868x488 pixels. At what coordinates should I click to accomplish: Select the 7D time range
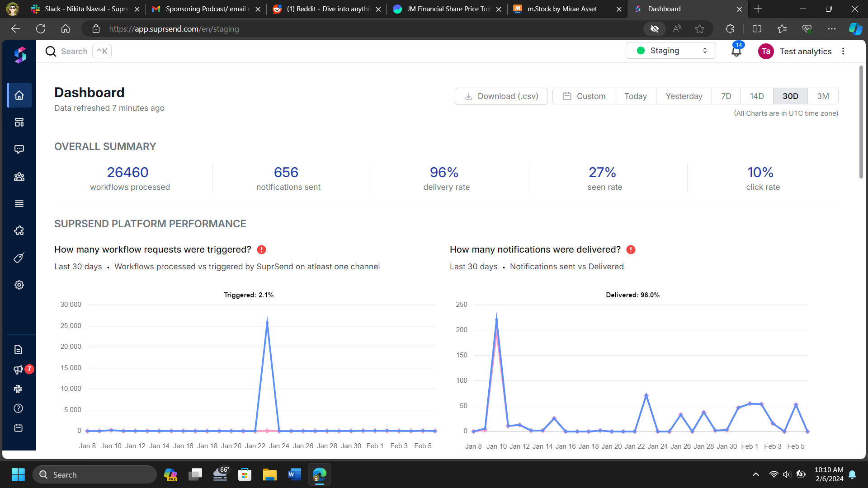(x=726, y=96)
